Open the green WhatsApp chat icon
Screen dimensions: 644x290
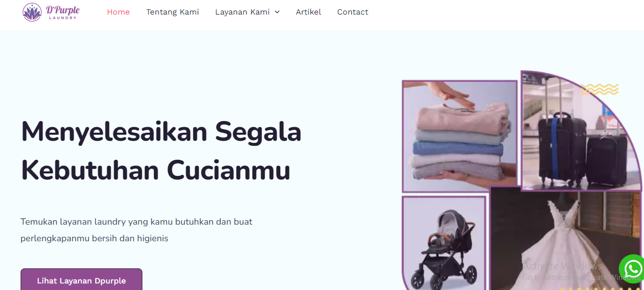pos(632,269)
